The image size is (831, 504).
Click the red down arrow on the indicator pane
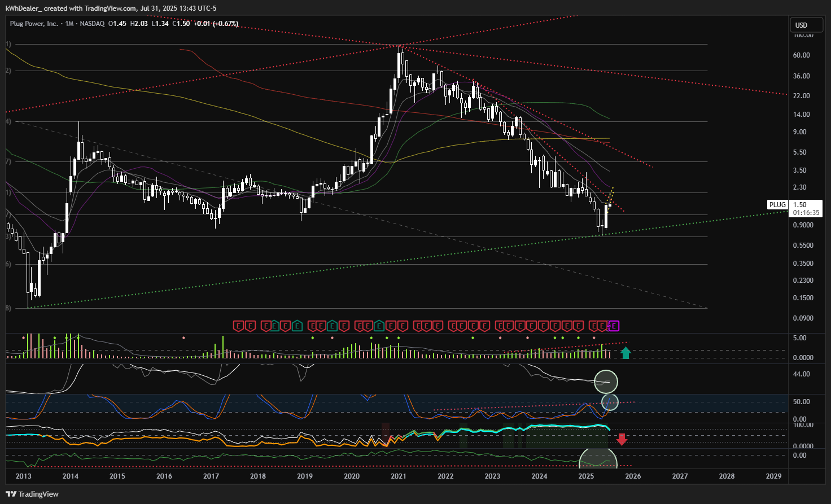[x=622, y=439]
